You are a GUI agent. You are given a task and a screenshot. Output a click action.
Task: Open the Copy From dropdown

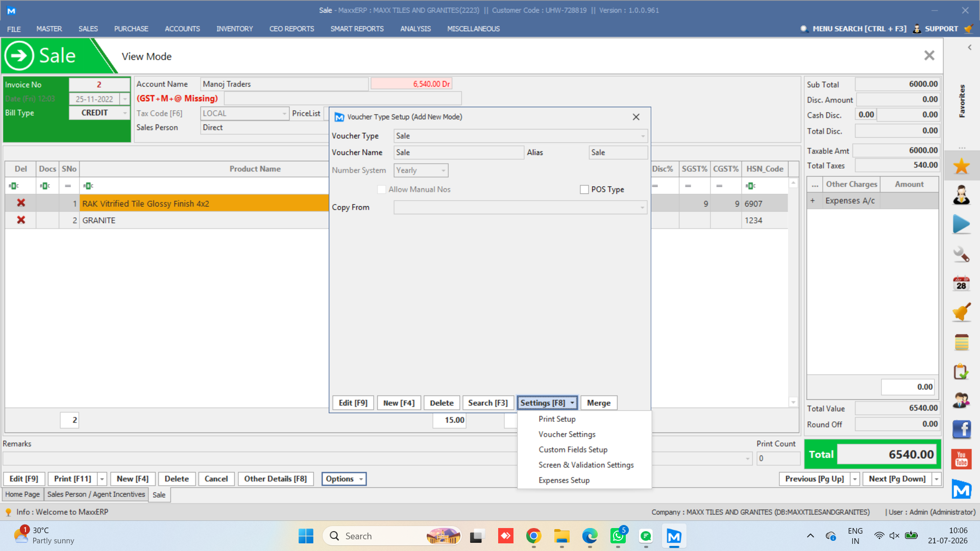pyautogui.click(x=642, y=207)
